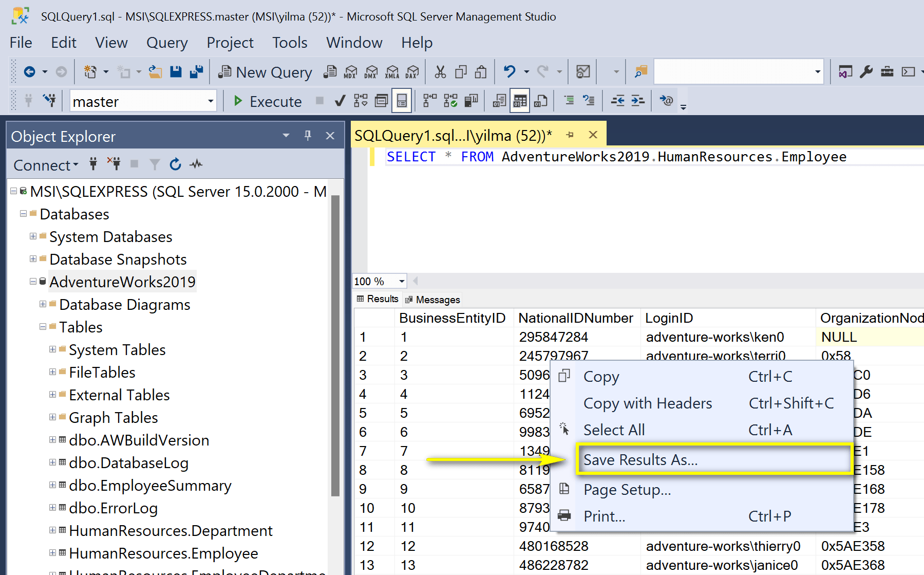Collapse the Databases tree node
Viewport: 924px width, 575px height.
[23, 214]
